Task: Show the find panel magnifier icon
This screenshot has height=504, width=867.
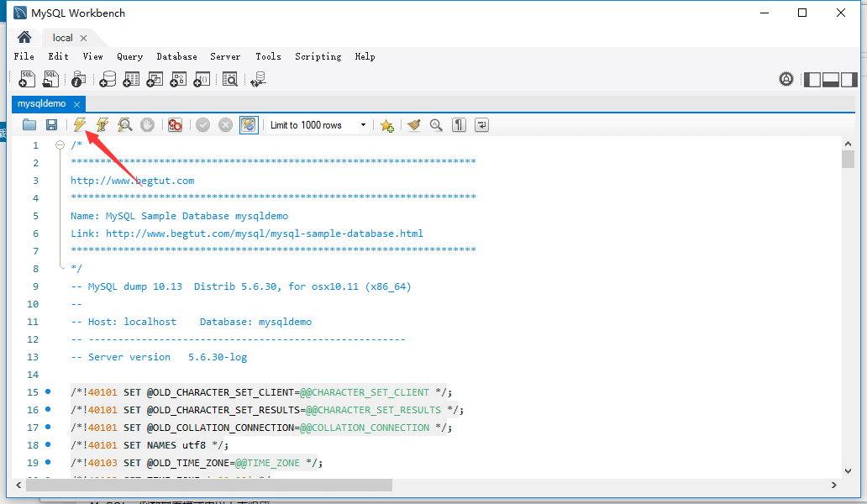Action: coord(436,125)
